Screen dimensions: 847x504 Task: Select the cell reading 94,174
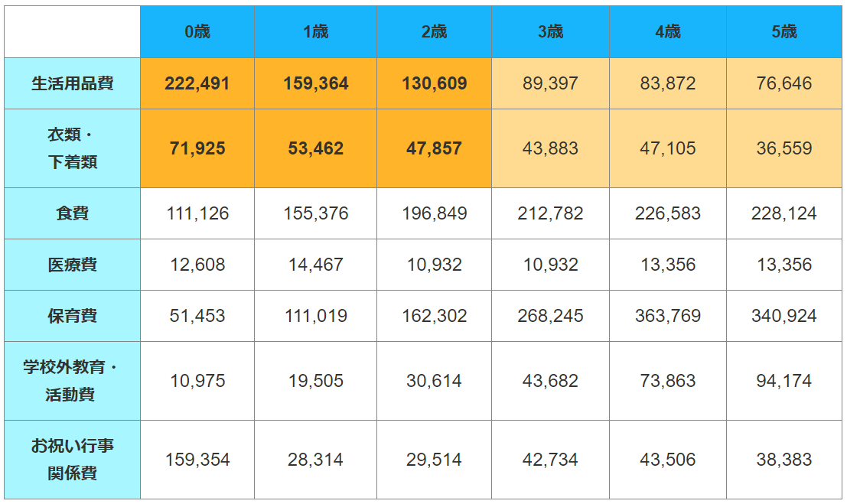(x=783, y=381)
